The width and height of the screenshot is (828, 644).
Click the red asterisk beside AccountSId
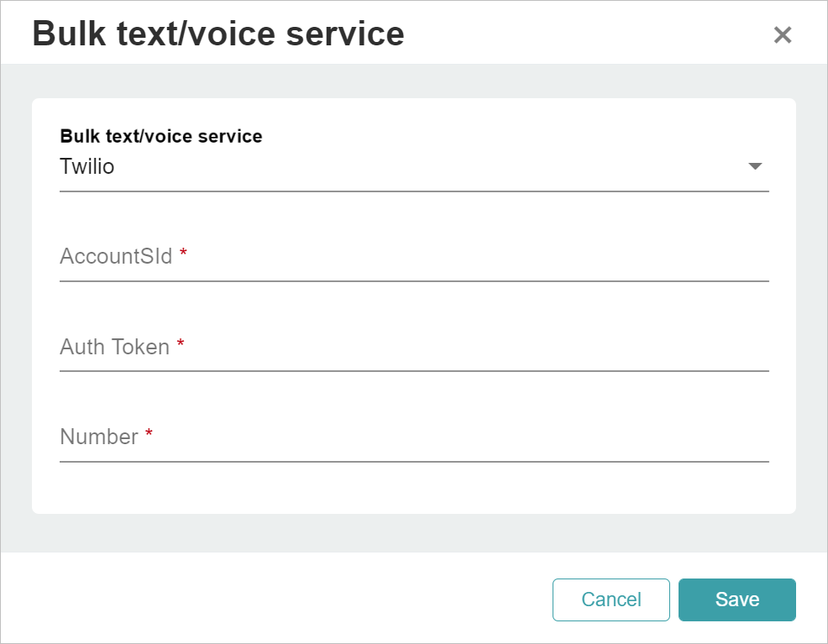click(x=183, y=253)
